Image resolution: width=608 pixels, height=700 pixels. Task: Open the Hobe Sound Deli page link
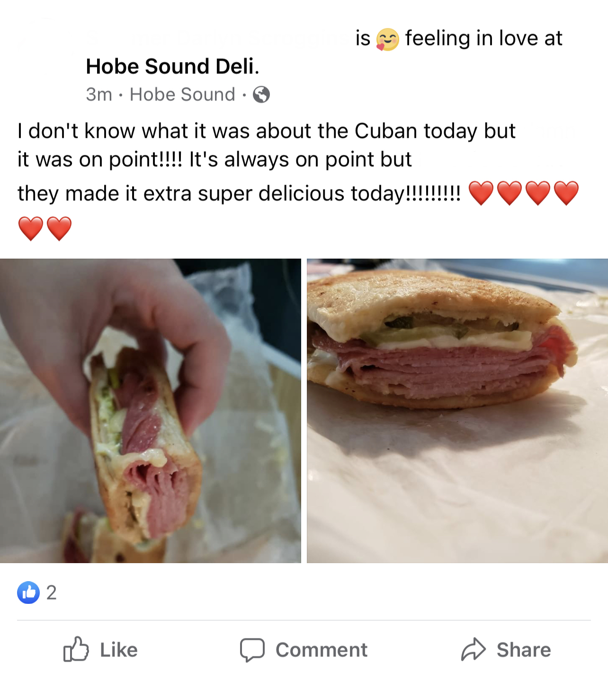(x=172, y=66)
